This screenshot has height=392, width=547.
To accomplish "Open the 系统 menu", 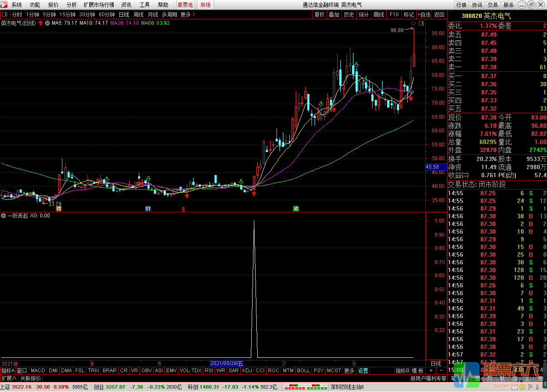I will [17, 5].
